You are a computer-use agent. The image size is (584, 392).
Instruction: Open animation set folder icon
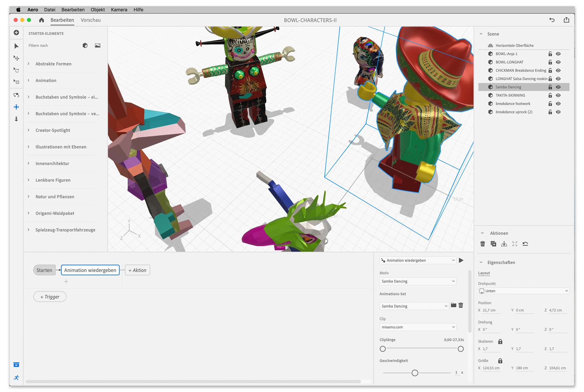pos(454,305)
